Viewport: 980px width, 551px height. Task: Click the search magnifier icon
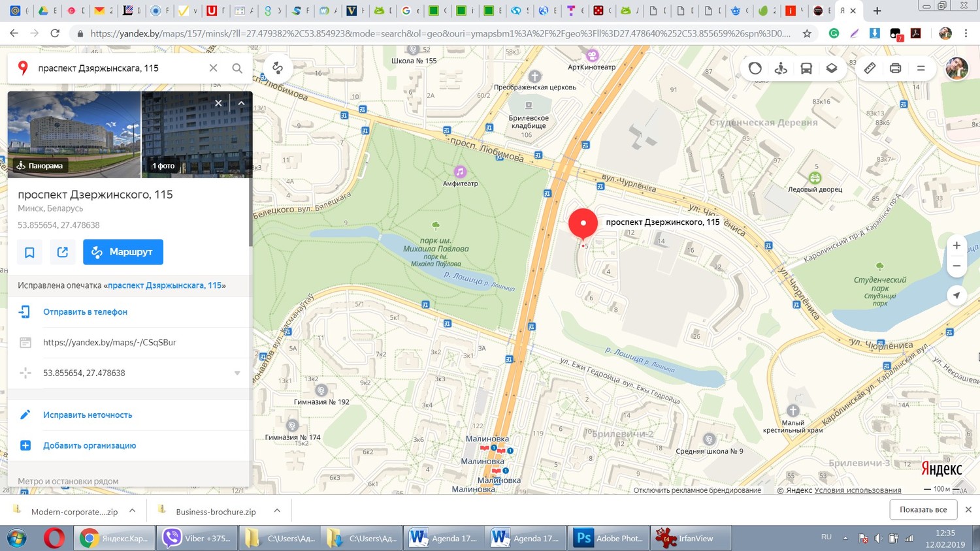(x=237, y=68)
